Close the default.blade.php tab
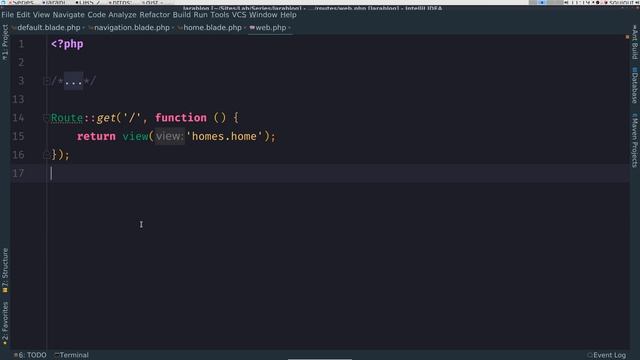The height and width of the screenshot is (360, 640). (x=84, y=28)
